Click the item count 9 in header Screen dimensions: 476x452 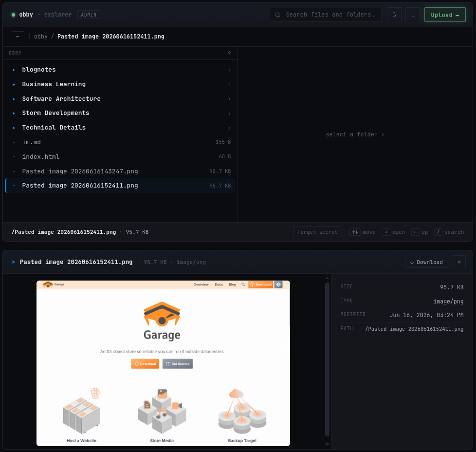point(230,53)
